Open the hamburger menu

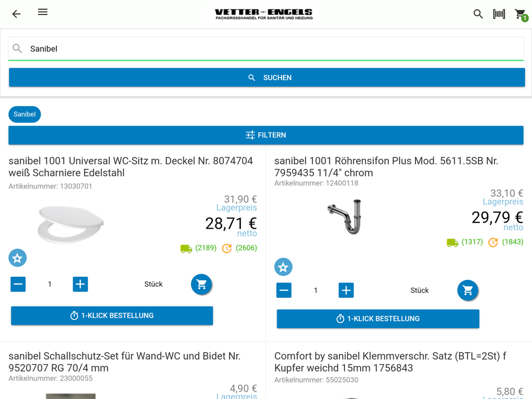43,12
